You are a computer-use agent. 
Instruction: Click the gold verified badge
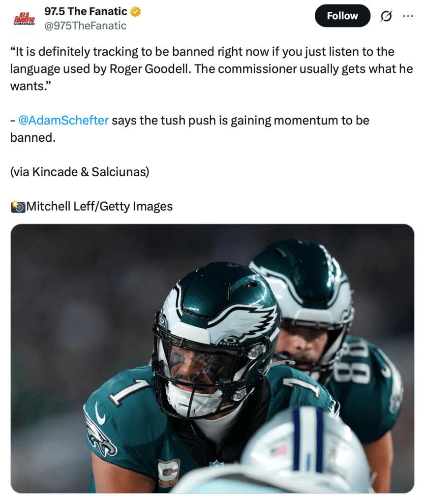pyautogui.click(x=136, y=12)
